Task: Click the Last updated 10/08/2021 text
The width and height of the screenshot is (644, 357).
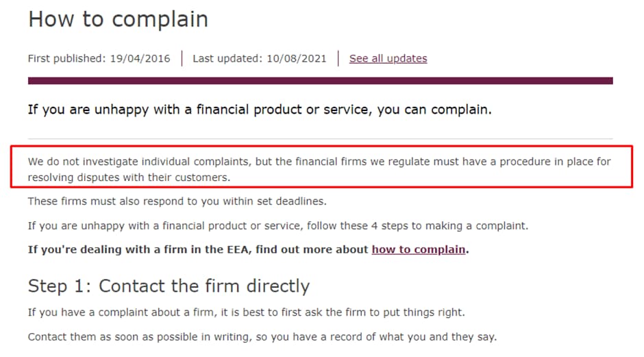Action: [x=260, y=58]
